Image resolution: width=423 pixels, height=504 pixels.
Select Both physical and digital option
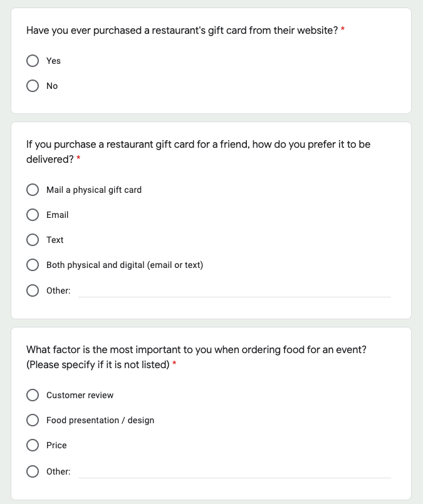[x=33, y=265]
